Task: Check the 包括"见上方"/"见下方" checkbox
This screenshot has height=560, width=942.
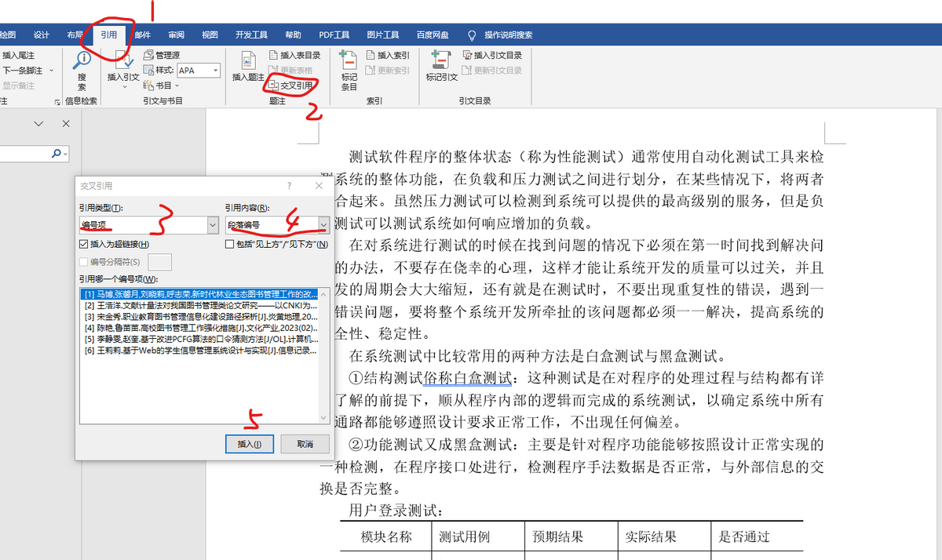Action: [x=229, y=245]
